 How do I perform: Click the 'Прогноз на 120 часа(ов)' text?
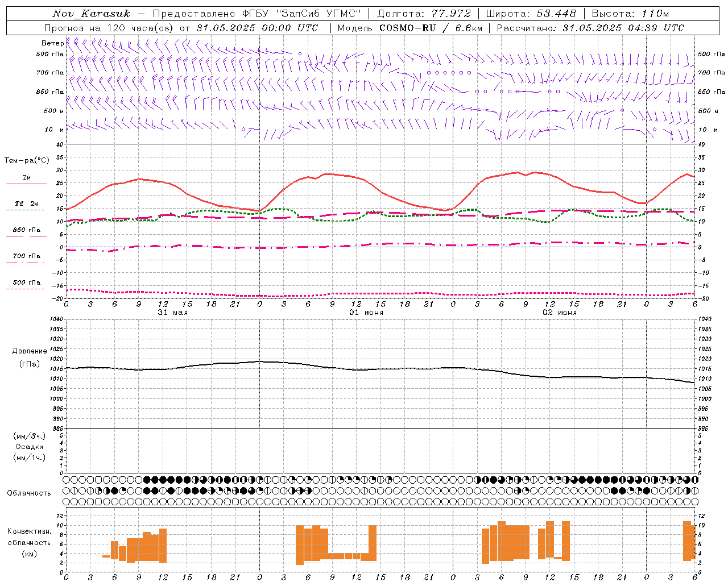tap(110, 28)
